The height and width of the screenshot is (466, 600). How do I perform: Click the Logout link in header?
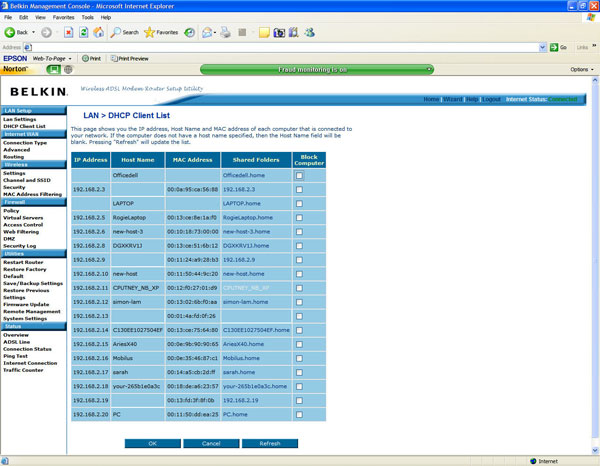(x=491, y=99)
